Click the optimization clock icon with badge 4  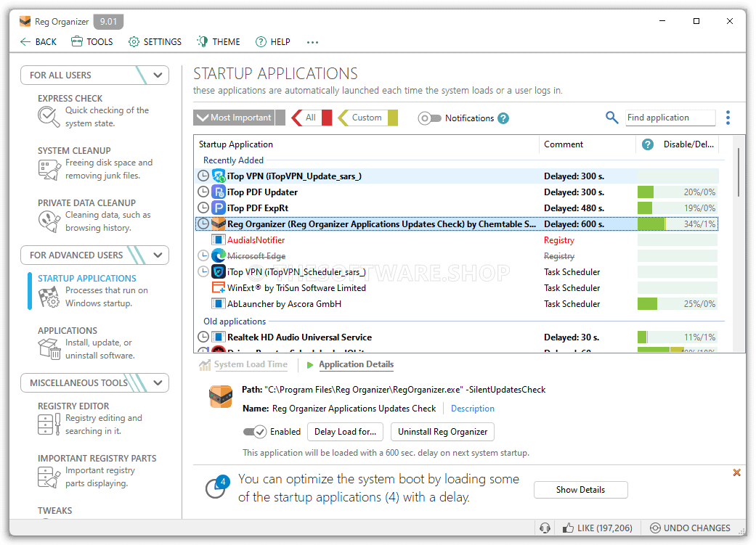tap(216, 487)
